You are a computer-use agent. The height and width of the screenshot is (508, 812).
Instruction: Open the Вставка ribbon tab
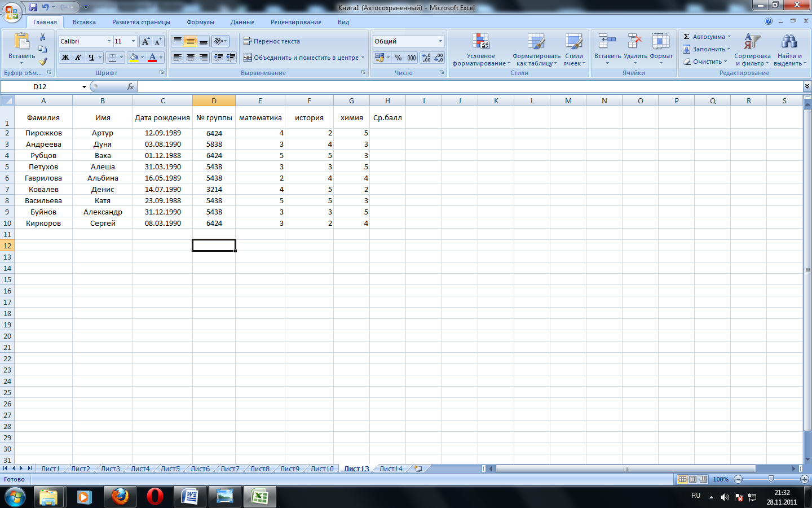84,22
